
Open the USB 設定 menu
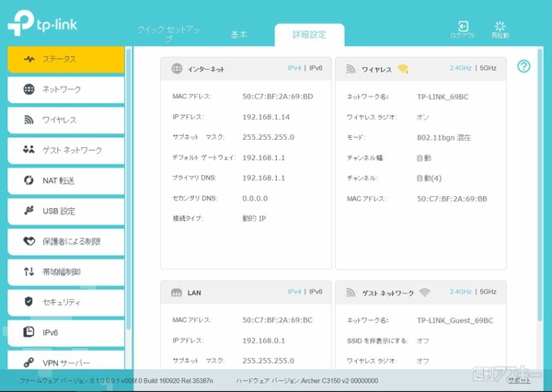[66, 211]
